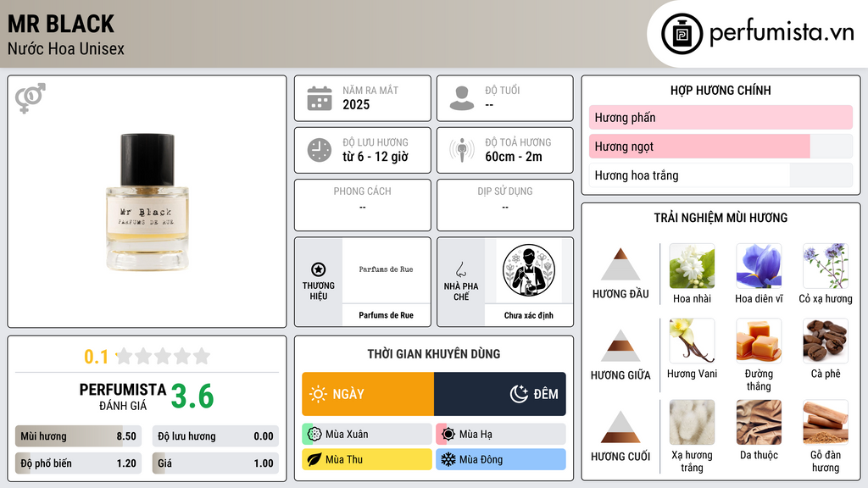Click the clock icon for Độ lưu hương
868x488 pixels.
[320, 150]
